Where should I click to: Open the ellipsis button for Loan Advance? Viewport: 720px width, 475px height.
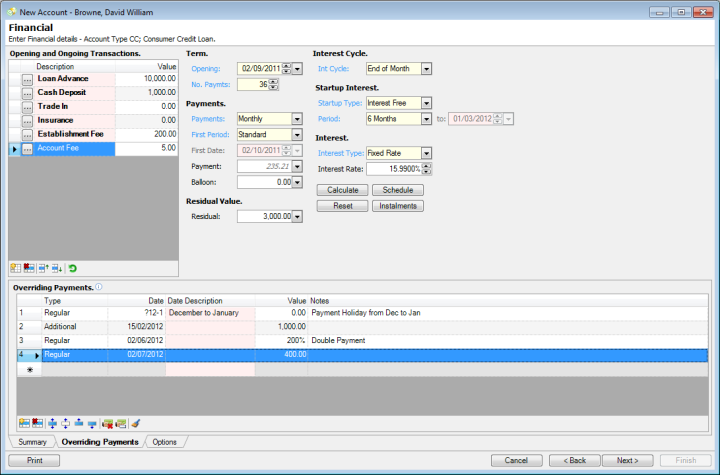click(27, 78)
